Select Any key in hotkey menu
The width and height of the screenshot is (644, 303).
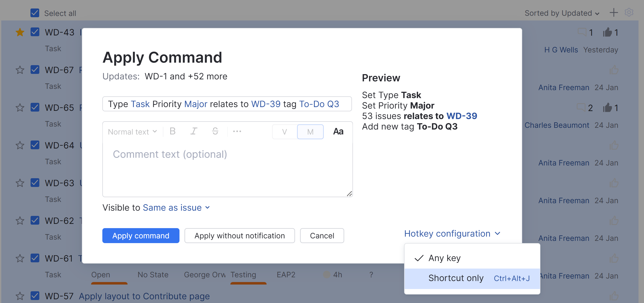click(x=445, y=258)
